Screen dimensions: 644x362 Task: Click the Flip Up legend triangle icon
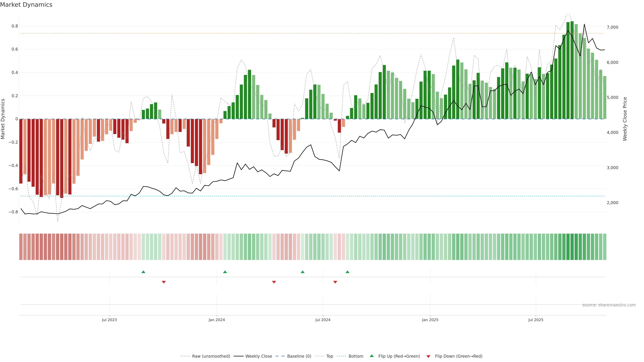pyautogui.click(x=372, y=356)
